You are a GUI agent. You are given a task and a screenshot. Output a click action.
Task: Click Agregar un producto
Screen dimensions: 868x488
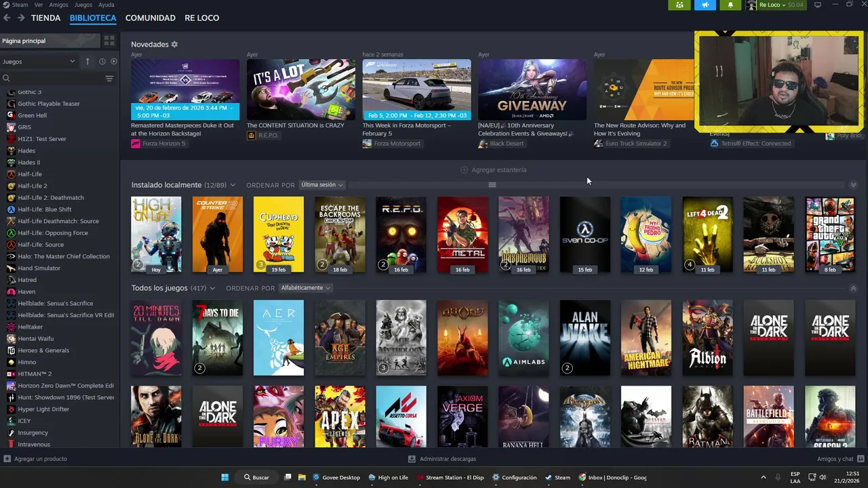[35, 459]
